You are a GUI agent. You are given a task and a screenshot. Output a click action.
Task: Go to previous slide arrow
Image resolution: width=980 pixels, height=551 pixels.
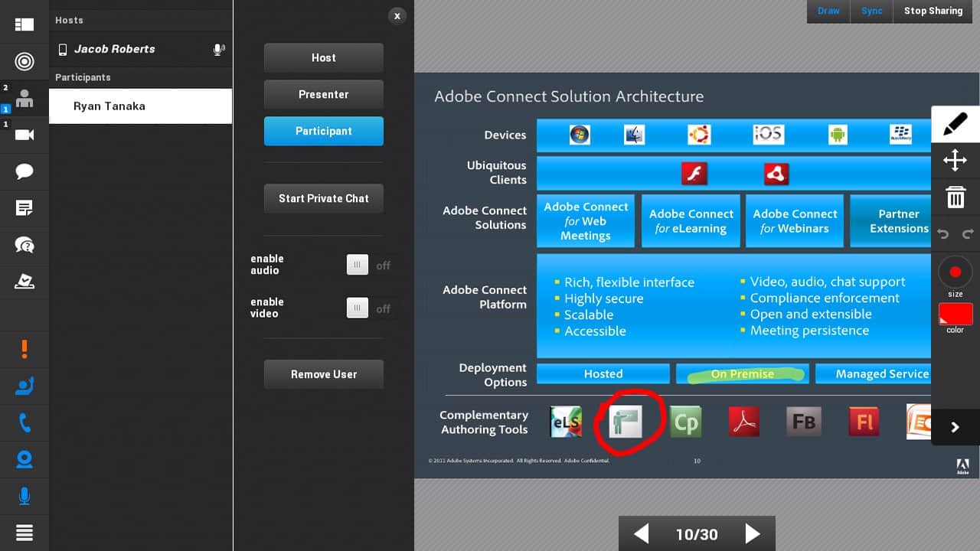pos(642,533)
